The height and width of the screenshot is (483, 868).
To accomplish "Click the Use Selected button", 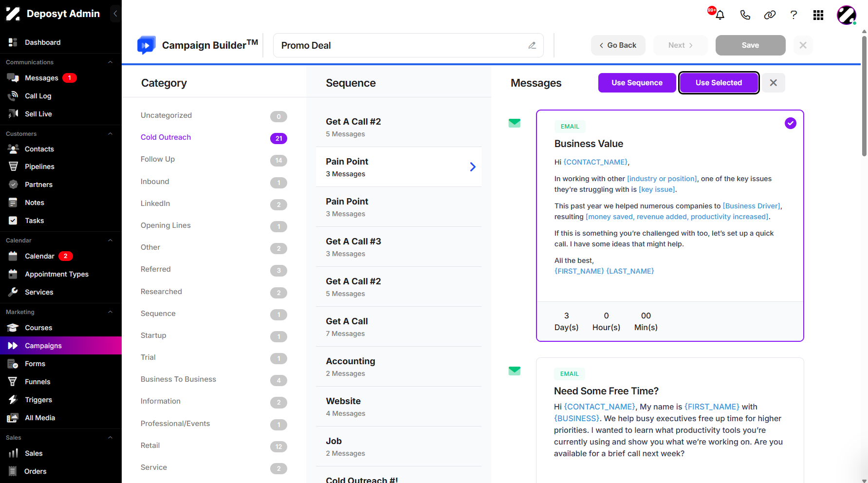I will tap(719, 83).
